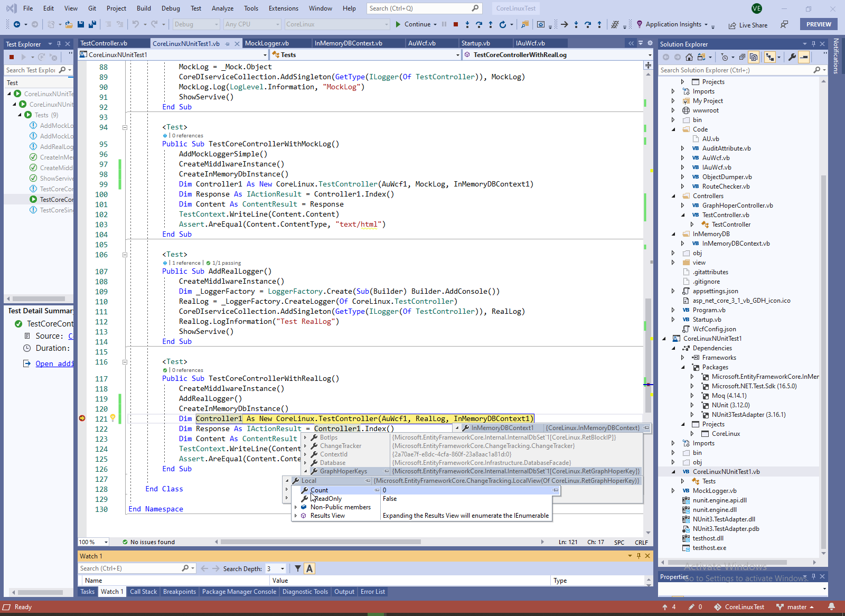Viewport: 845px width, 616px height.
Task: Click the Live Share button
Action: 748,25
